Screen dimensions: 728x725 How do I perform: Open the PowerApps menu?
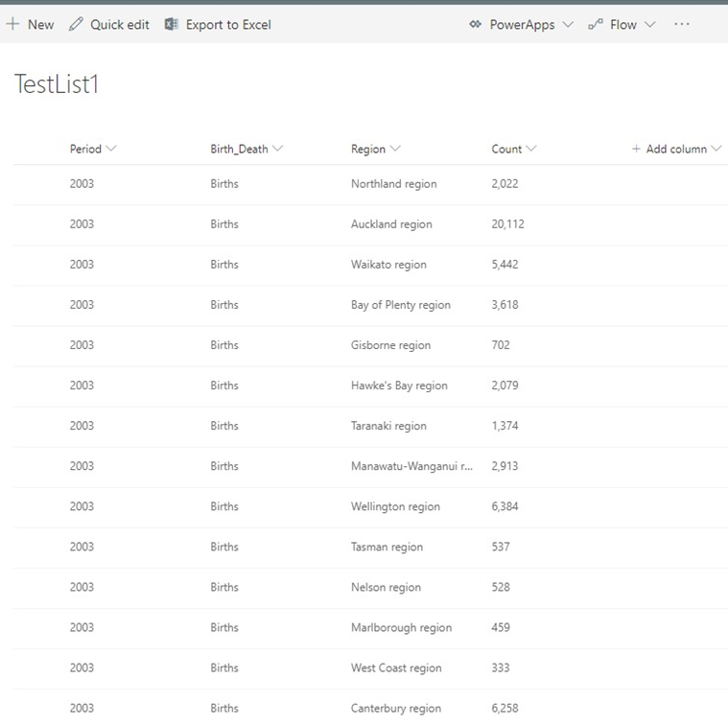(x=521, y=24)
